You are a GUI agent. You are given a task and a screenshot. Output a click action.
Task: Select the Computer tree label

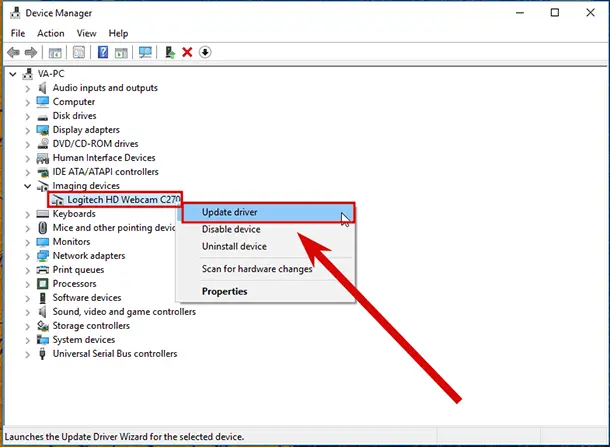74,102
